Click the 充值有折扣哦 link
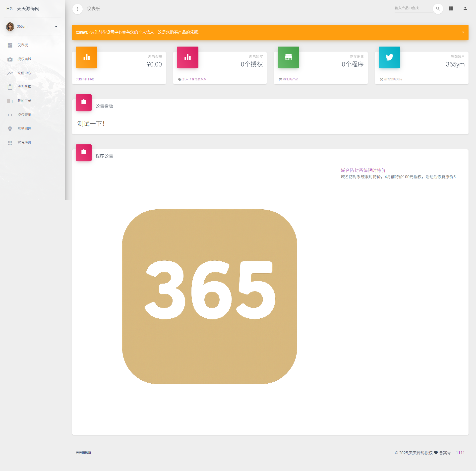Image resolution: width=476 pixels, height=471 pixels. [x=86, y=79]
